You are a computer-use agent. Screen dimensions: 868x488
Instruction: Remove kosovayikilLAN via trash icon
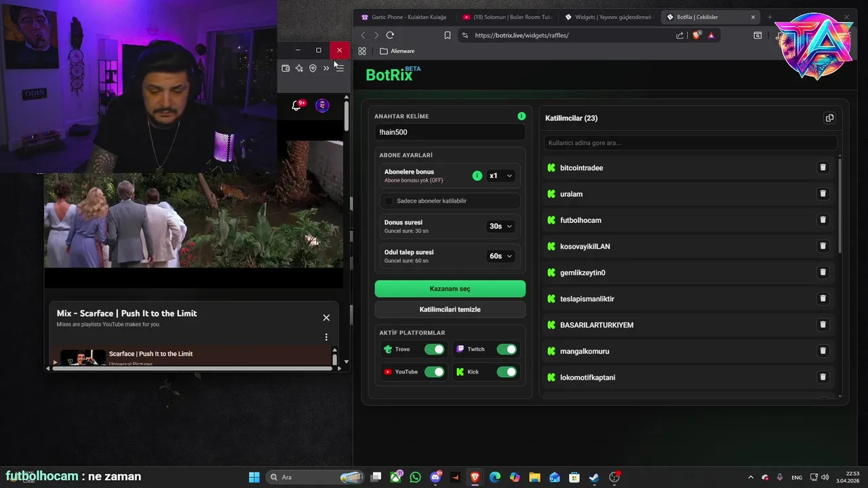[823, 246]
